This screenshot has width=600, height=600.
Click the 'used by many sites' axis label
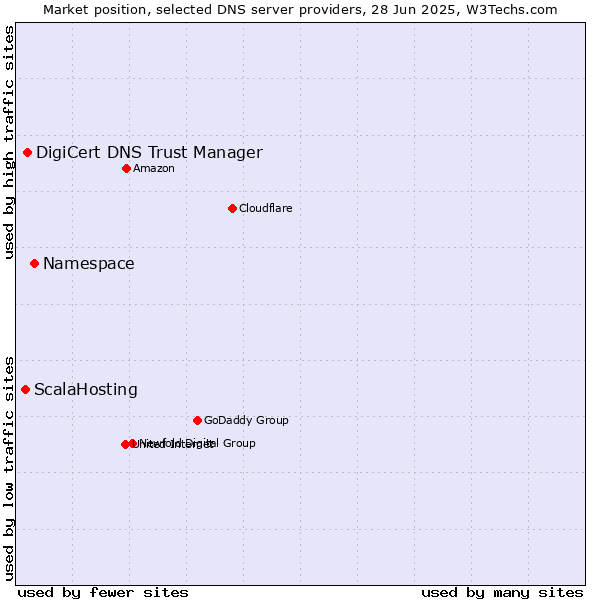point(502,592)
